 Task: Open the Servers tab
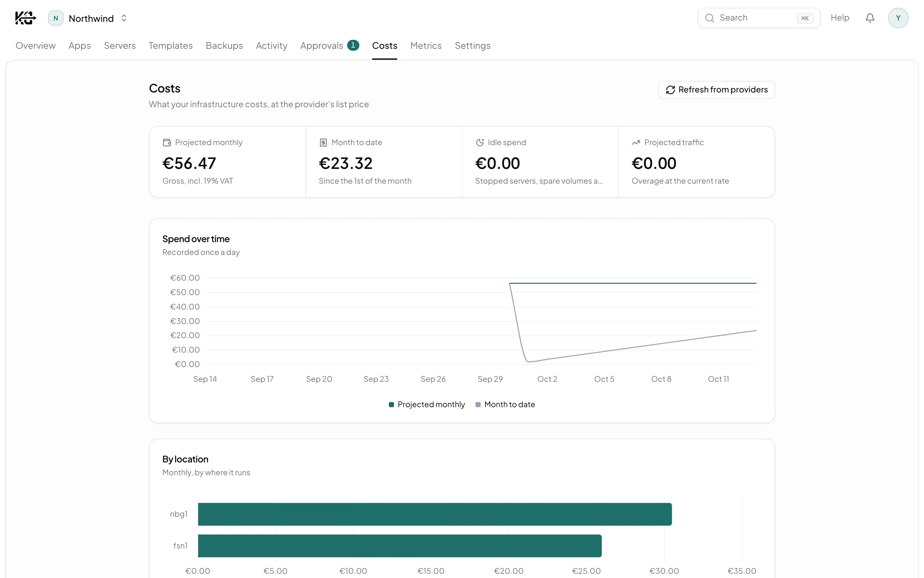point(119,46)
